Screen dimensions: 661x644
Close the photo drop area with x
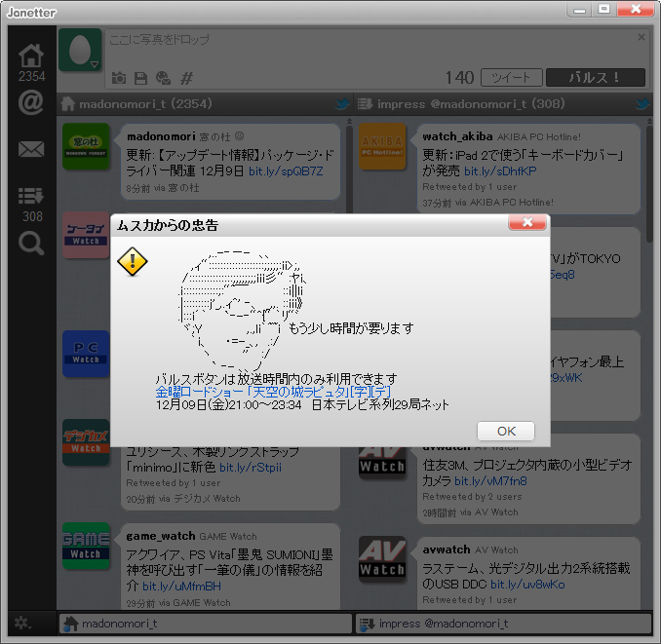tap(642, 37)
